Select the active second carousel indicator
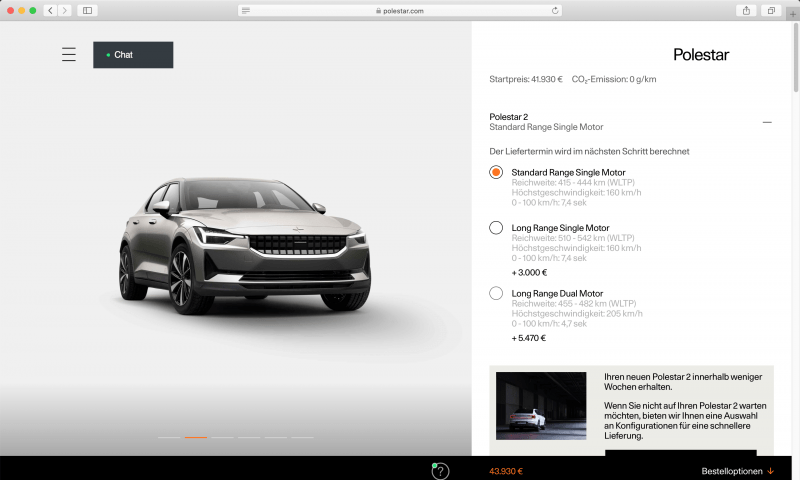800x480 pixels. (196, 437)
